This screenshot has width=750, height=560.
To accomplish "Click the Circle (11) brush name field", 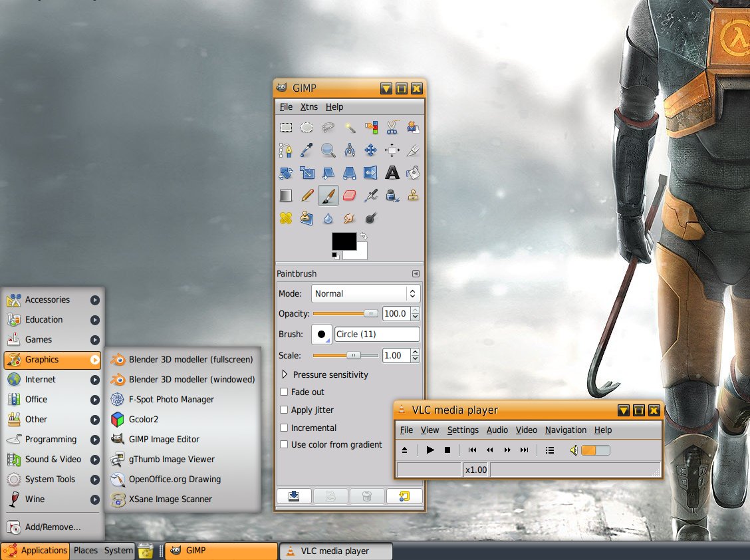I will (377, 334).
